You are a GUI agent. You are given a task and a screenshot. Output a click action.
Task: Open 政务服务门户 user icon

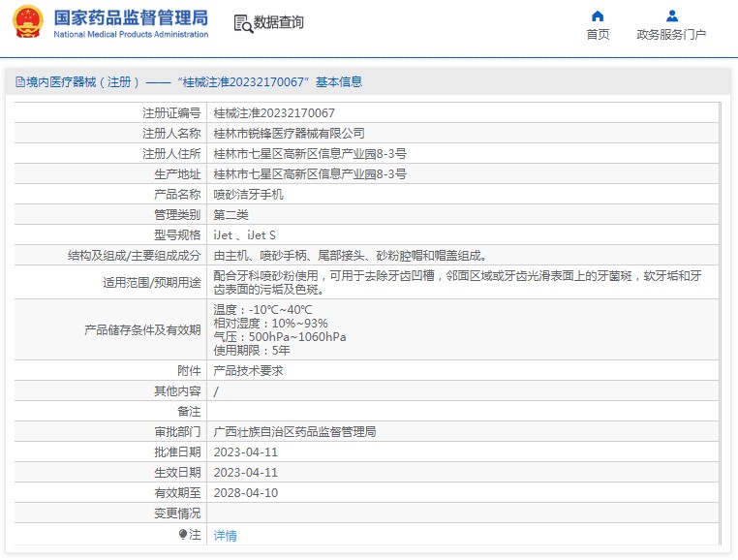coord(672,16)
